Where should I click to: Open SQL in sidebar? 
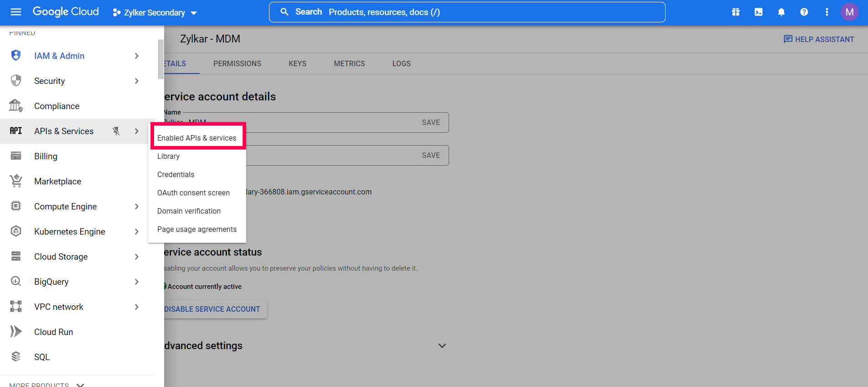(x=42, y=357)
